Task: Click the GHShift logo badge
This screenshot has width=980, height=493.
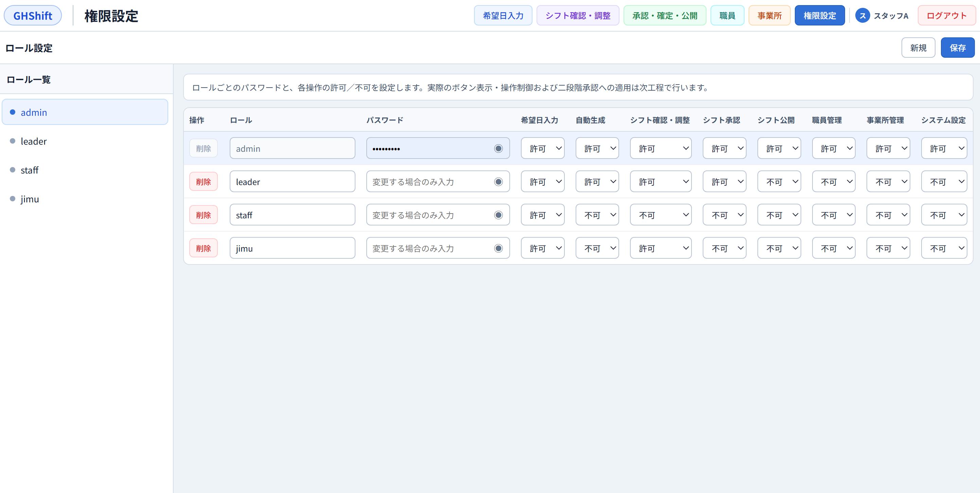Action: click(33, 16)
